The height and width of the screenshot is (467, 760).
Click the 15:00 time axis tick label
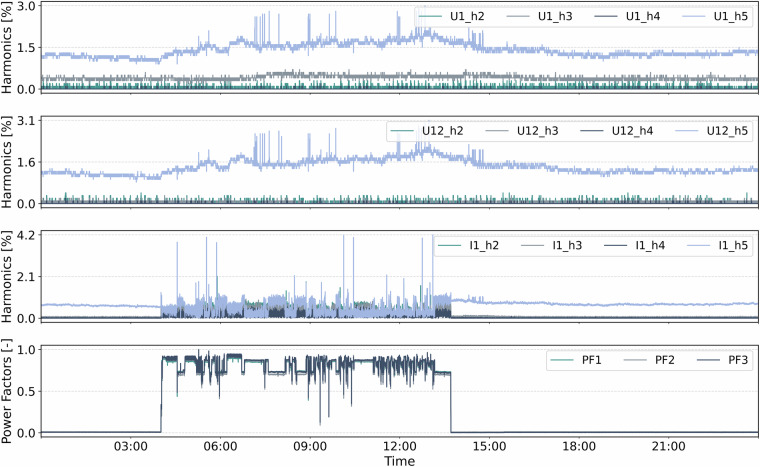point(489,446)
